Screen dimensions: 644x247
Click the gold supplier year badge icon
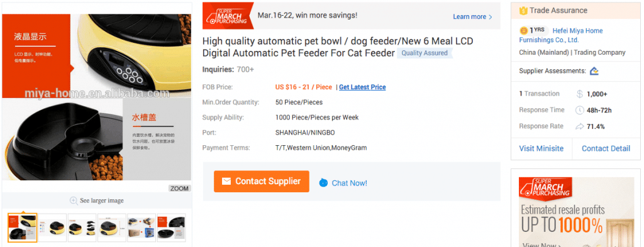(524, 30)
